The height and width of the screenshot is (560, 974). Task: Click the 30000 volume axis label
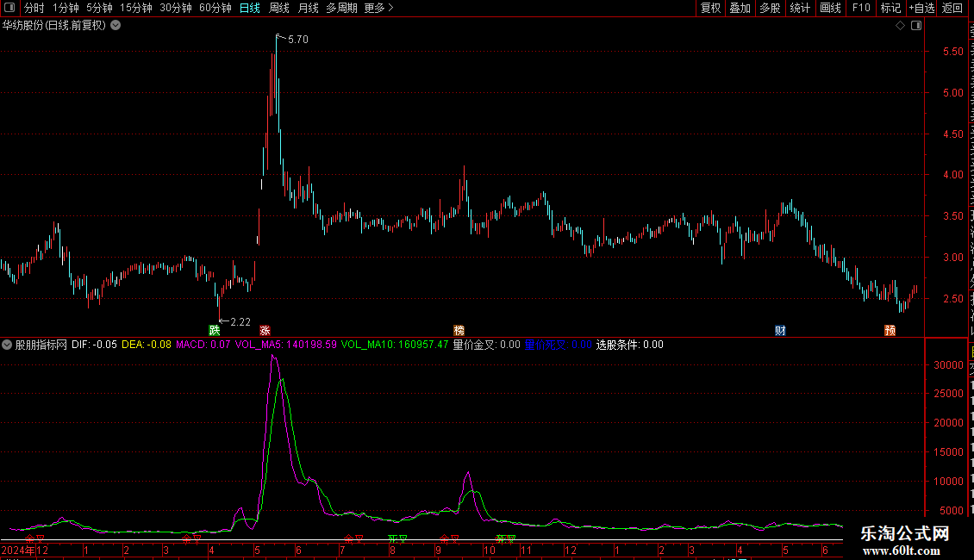pyautogui.click(x=948, y=365)
